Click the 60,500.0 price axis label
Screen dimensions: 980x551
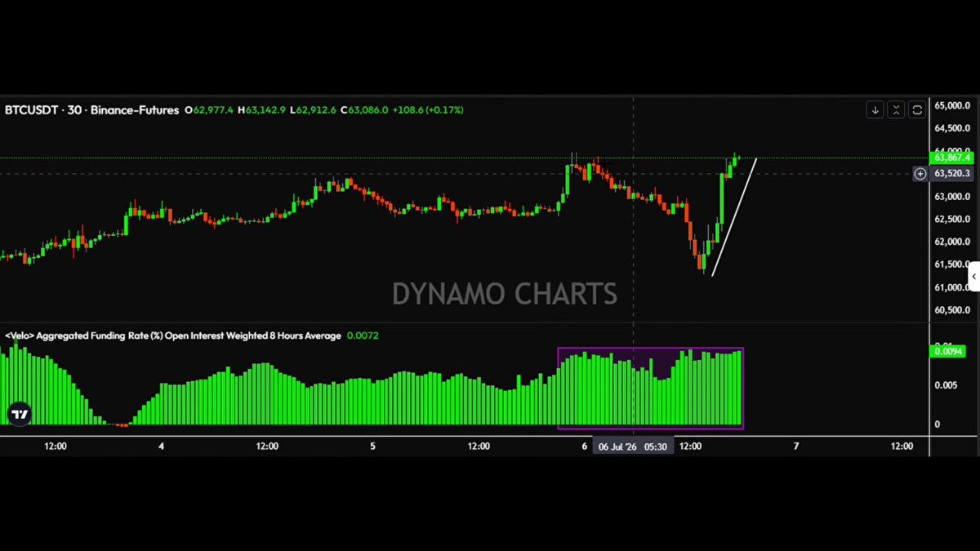(x=951, y=310)
